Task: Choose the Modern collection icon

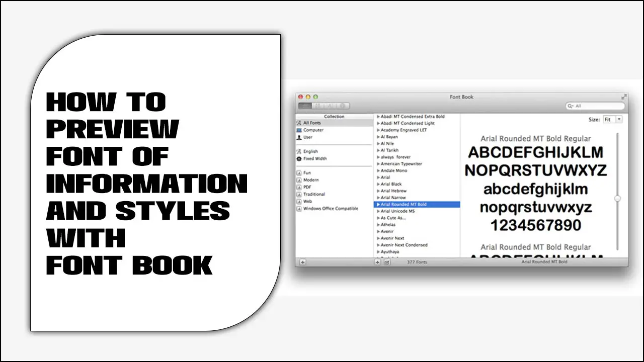Action: pyautogui.click(x=299, y=180)
